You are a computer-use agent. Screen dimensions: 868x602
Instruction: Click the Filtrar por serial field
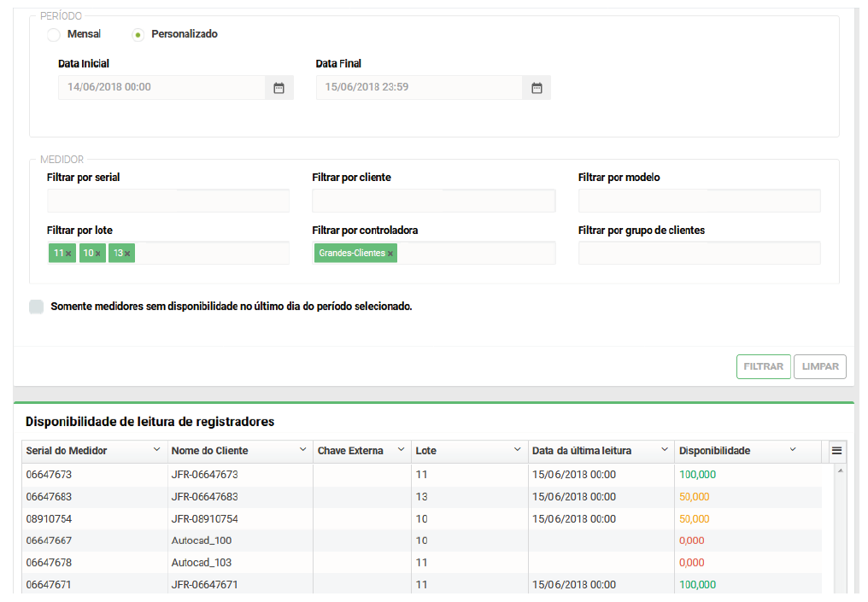click(x=168, y=201)
